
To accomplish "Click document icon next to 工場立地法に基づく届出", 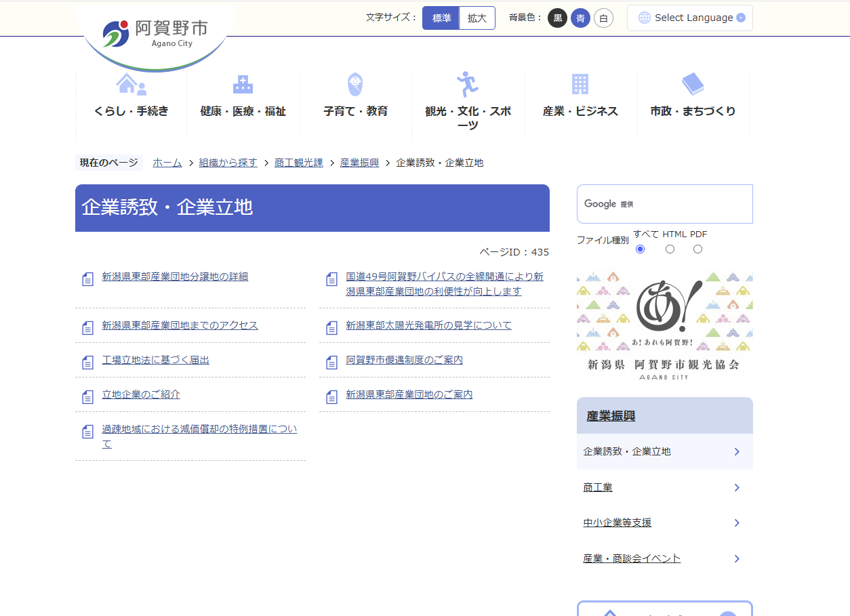I will tap(87, 363).
